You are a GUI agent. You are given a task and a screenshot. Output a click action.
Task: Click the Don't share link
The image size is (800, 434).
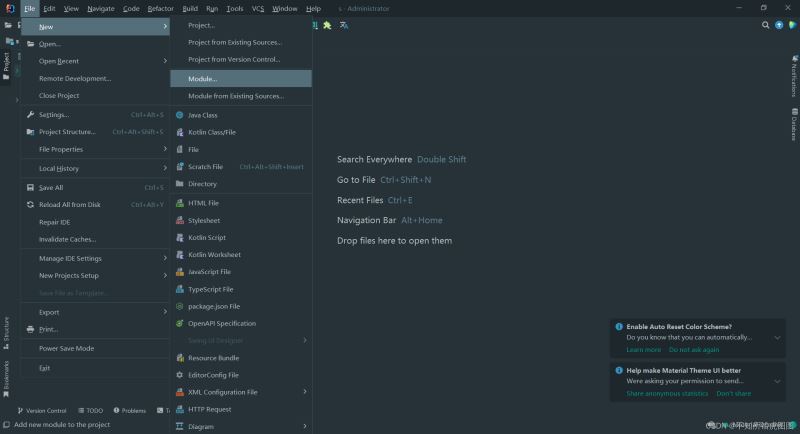coord(734,394)
